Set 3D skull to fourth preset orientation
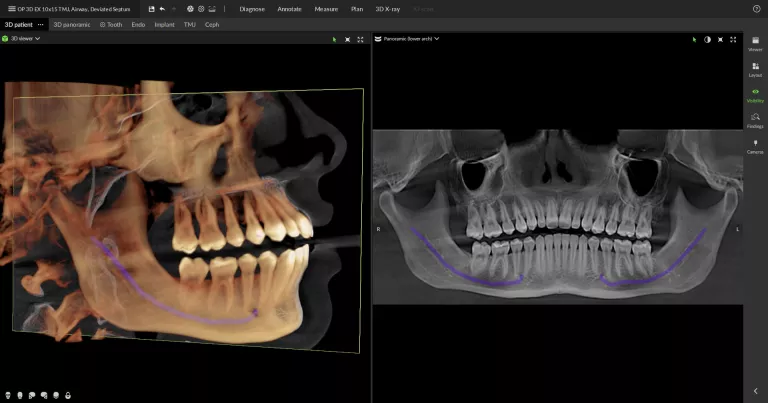The width and height of the screenshot is (768, 403). click(x=44, y=395)
